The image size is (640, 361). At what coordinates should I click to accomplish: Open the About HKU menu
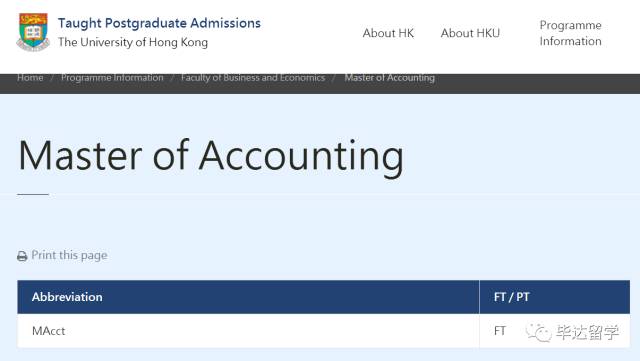[470, 33]
